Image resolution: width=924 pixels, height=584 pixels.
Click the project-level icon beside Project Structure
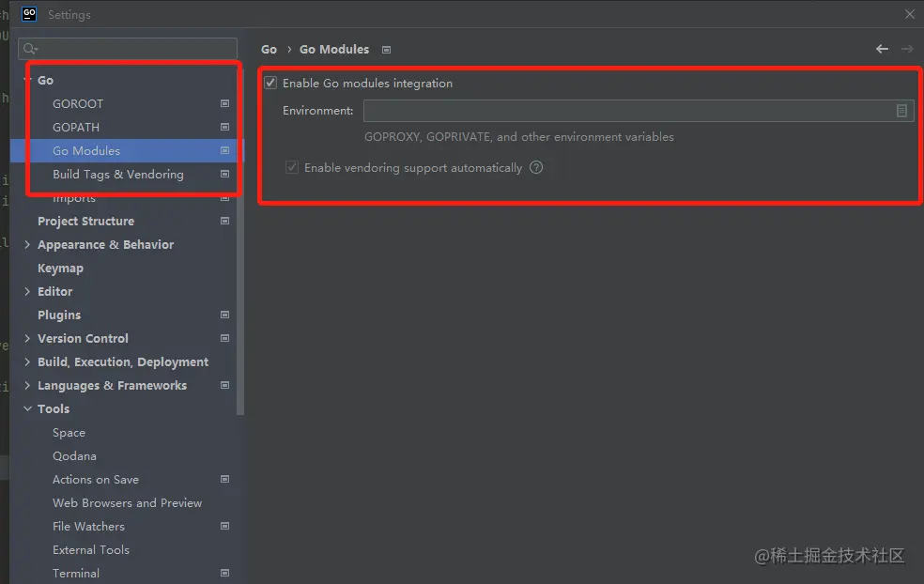(x=224, y=221)
